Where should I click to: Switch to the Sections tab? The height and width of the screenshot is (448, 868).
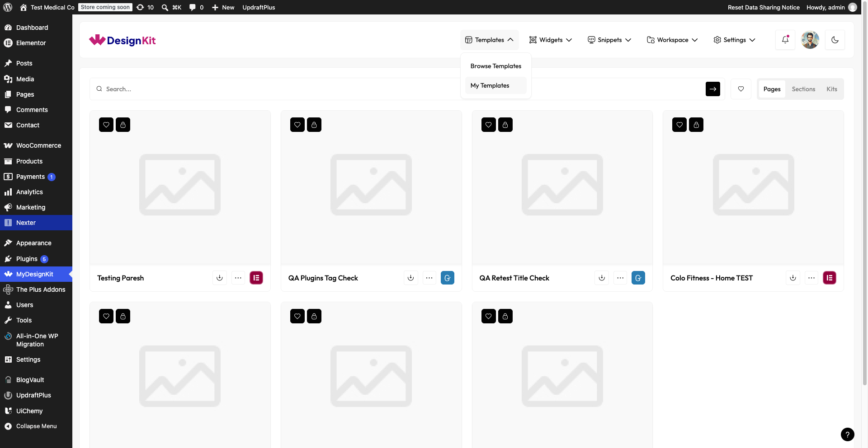[803, 89]
